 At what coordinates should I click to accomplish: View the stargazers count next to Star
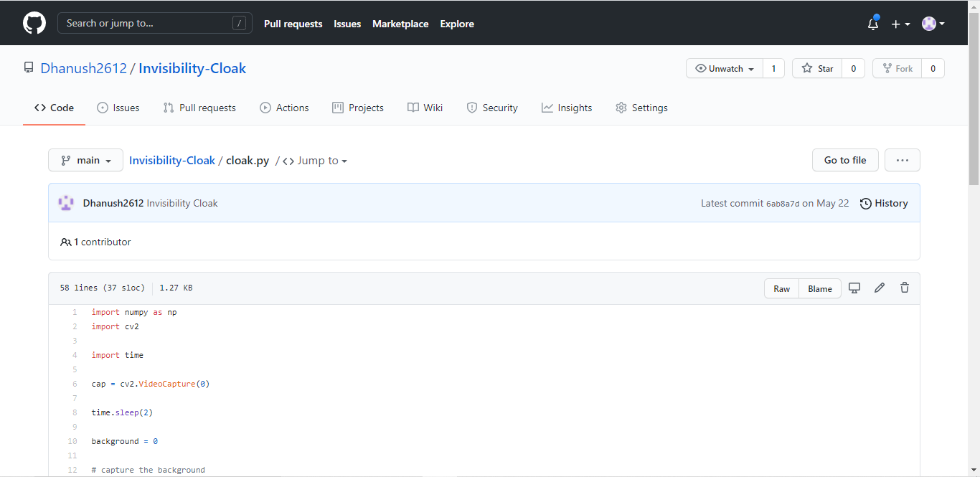coord(853,69)
